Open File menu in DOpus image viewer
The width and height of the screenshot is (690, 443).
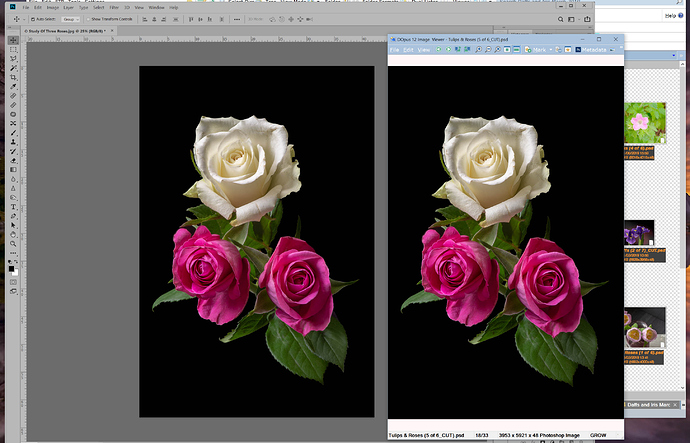coord(394,50)
